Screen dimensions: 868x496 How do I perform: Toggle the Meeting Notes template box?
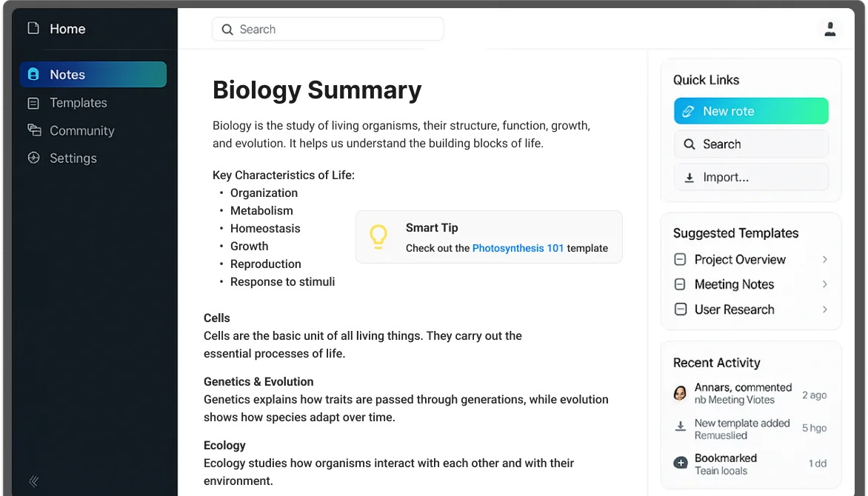click(x=681, y=284)
